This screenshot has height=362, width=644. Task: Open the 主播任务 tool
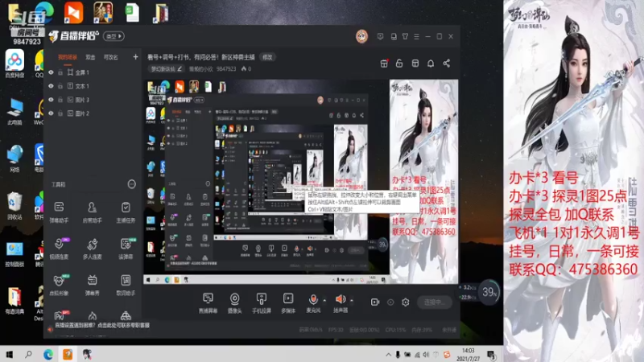tap(126, 212)
